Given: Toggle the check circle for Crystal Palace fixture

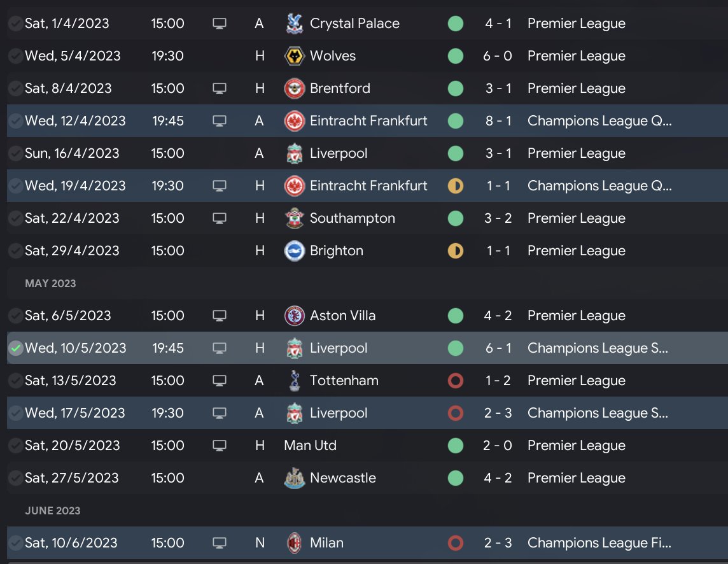Looking at the screenshot, I should (15, 24).
